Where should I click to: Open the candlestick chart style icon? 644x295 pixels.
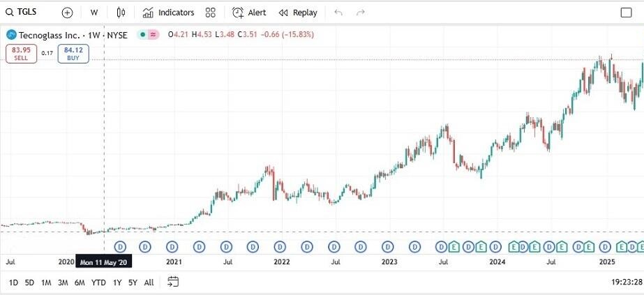tap(121, 13)
